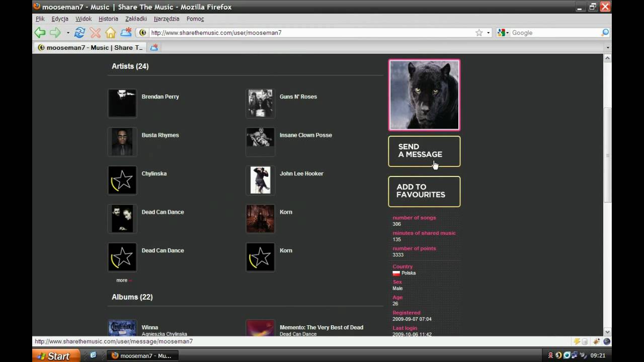The width and height of the screenshot is (644, 362).
Task: Click the Dead Can Dance photo thumbnail
Action: coord(122,219)
